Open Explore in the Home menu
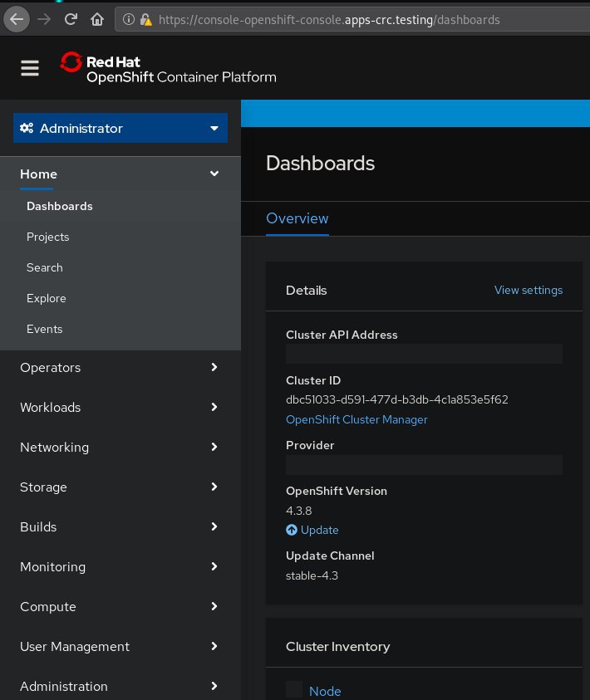The image size is (590, 700). point(46,298)
